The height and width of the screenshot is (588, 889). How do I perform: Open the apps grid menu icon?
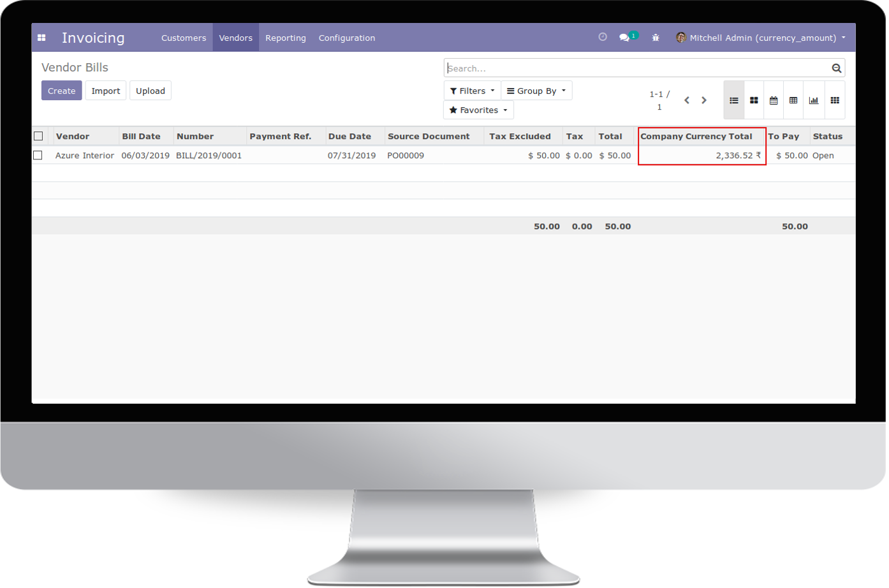(x=41, y=38)
